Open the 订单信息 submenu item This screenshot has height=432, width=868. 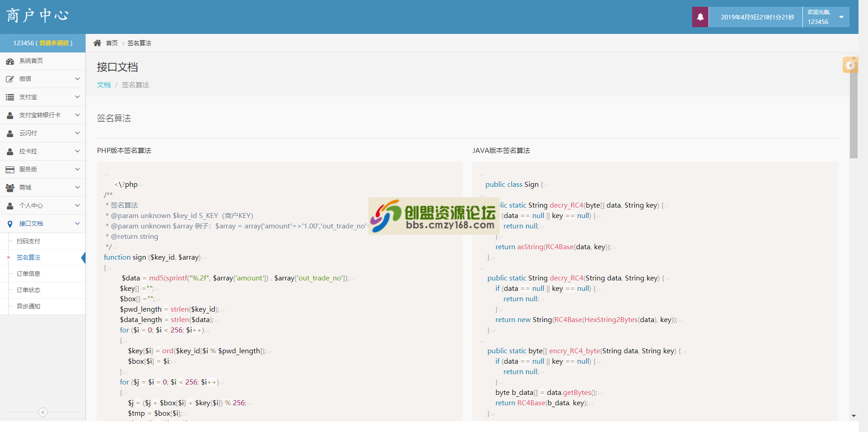click(42, 274)
